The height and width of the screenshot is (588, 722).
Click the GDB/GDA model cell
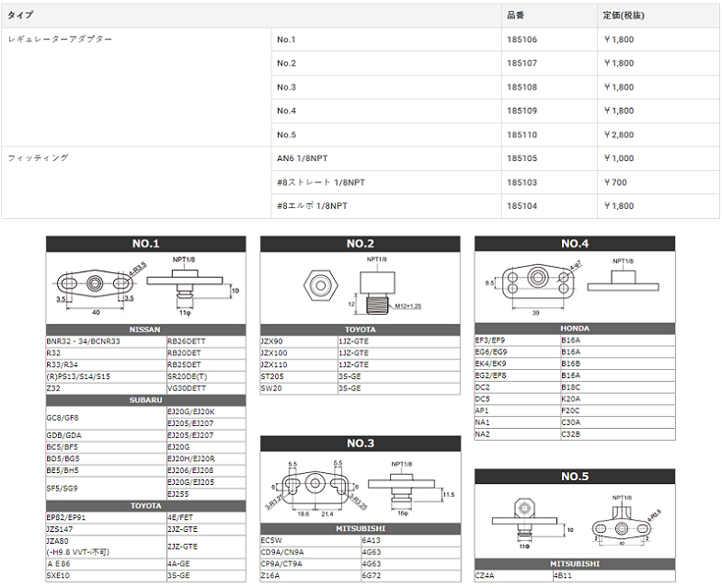pos(107,435)
